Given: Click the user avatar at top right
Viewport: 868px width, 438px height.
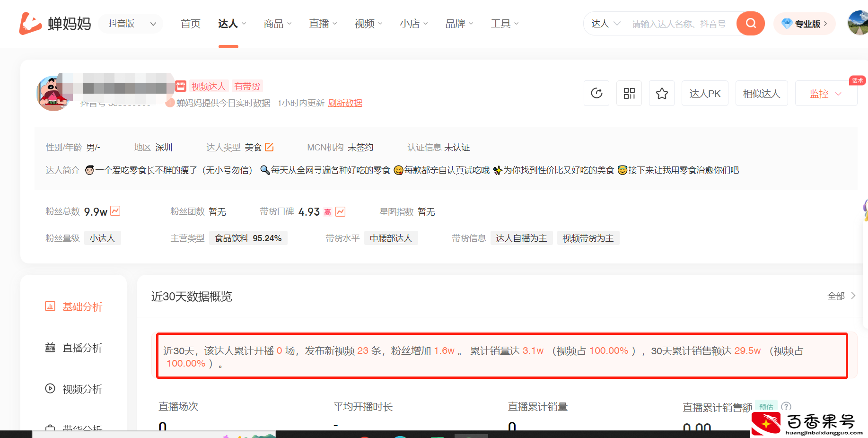Looking at the screenshot, I should (858, 23).
